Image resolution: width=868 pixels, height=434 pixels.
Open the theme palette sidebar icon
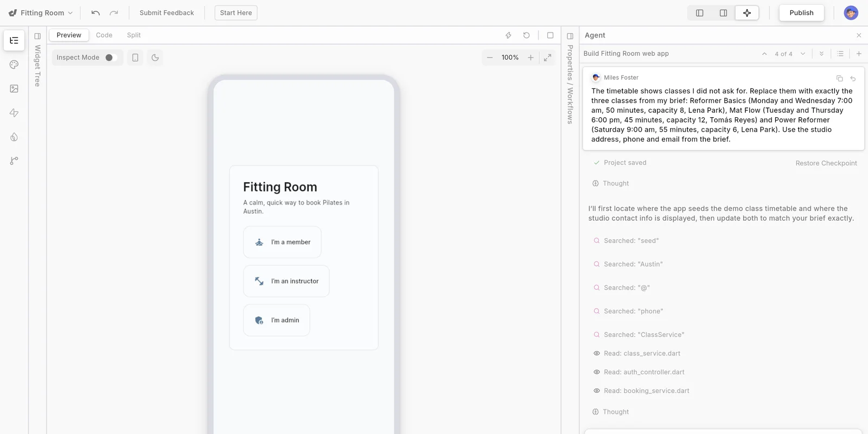pos(14,65)
